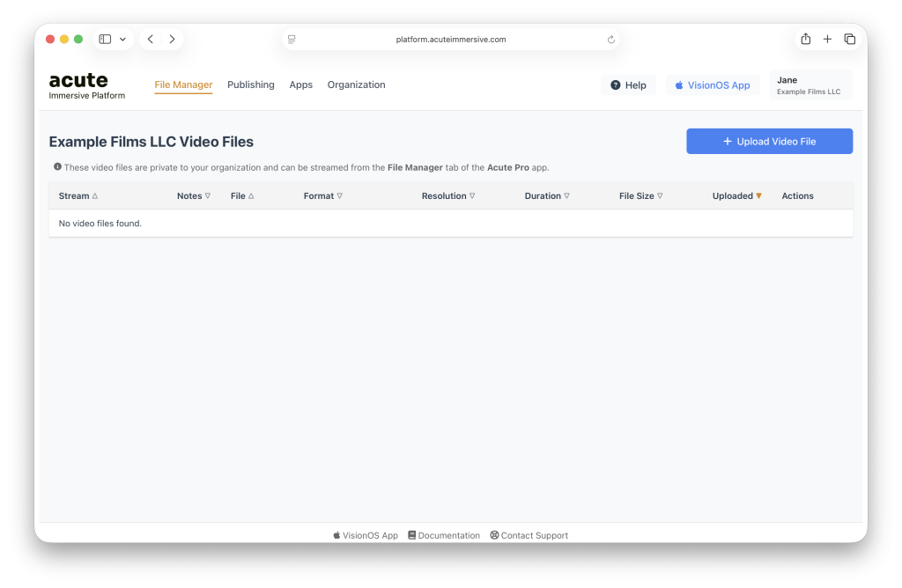Viewport: 902px width, 588px height.
Task: Open the Help button
Action: pyautogui.click(x=628, y=85)
